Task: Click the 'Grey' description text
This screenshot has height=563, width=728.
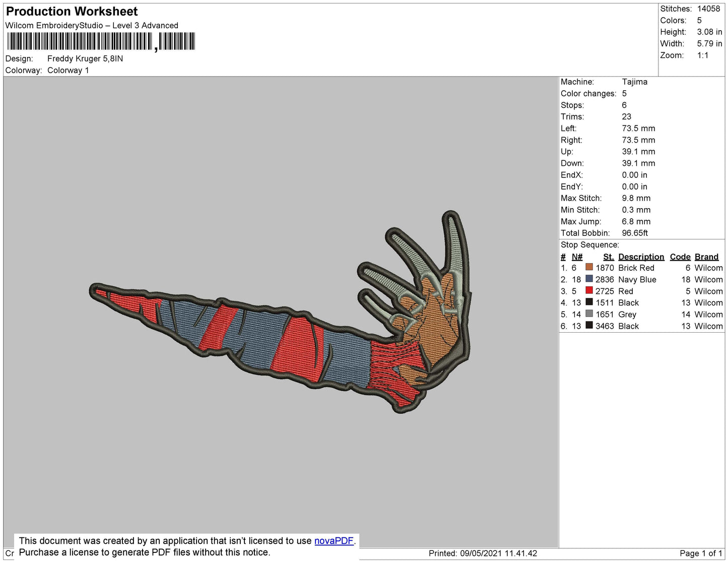Action: tap(627, 314)
